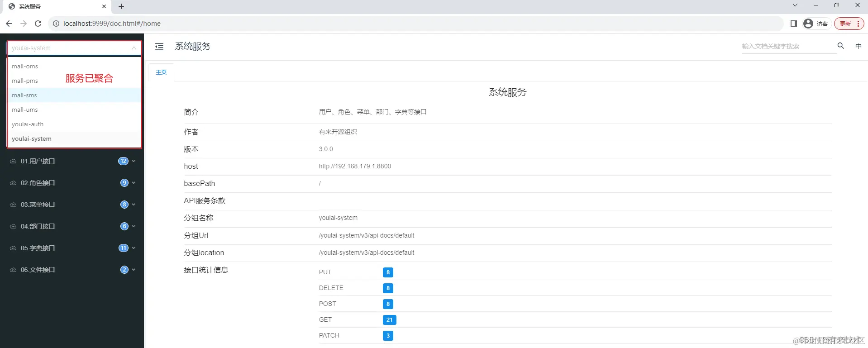
Task: Click the PUT count badge 8
Action: tap(388, 272)
